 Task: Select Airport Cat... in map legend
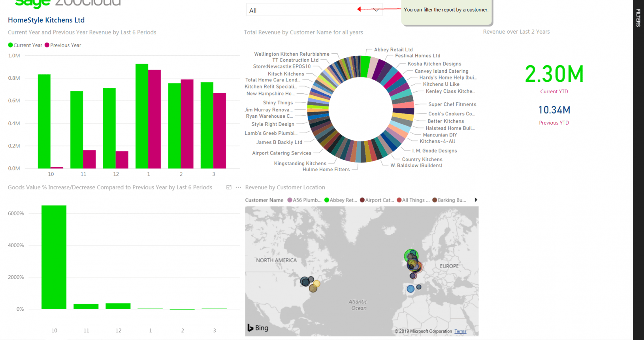click(377, 200)
